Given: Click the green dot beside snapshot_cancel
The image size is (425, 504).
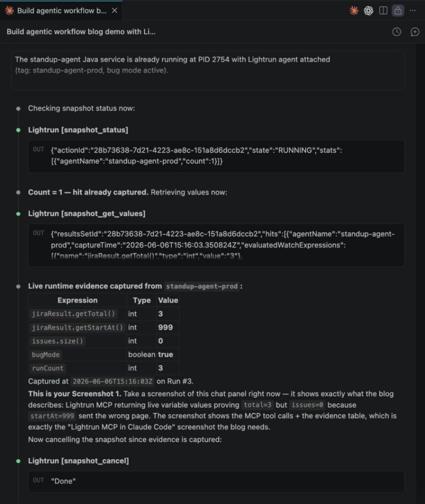Looking at the screenshot, I should (18, 461).
